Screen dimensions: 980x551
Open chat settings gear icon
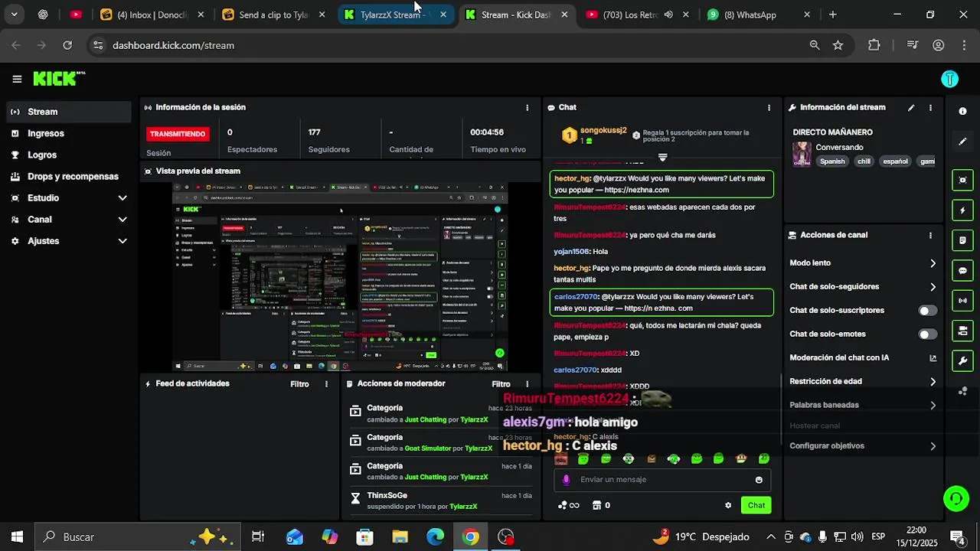(728, 505)
